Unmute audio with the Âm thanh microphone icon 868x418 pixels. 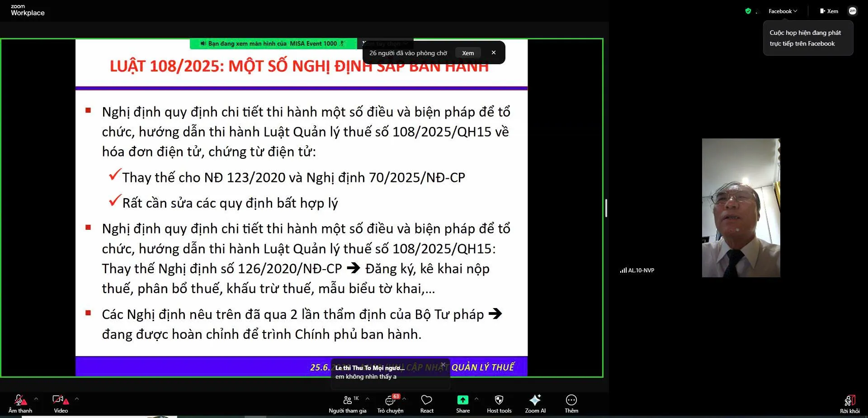coord(20,400)
